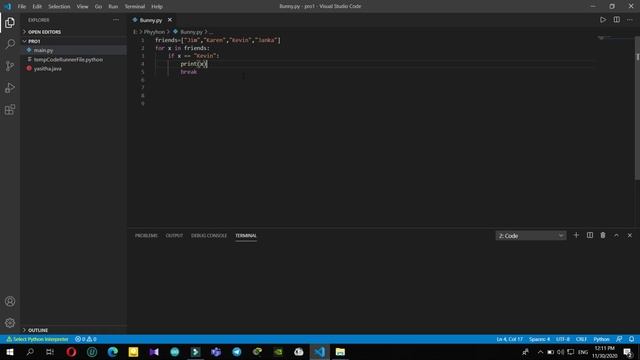Open Run and Debug view
This screenshot has width=640, height=360.
click(10, 88)
